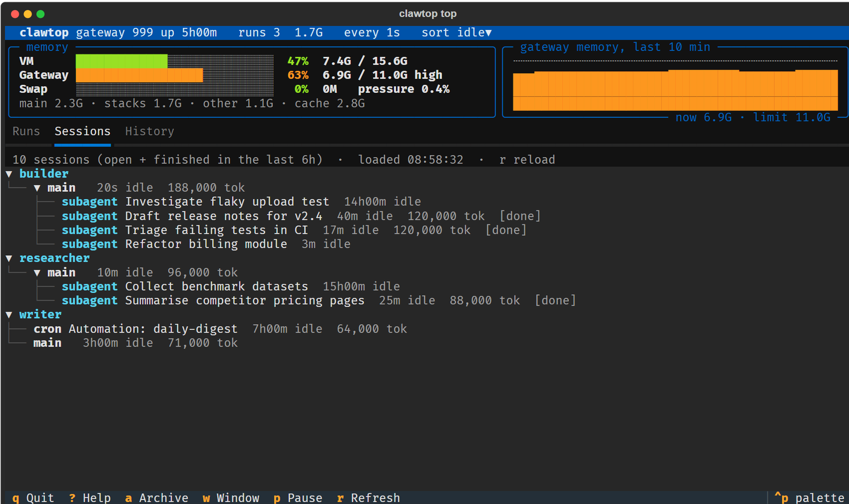Screen dimensions: 849x504
Task: Click the 'now 6.9G' chart label
Action: point(704,118)
